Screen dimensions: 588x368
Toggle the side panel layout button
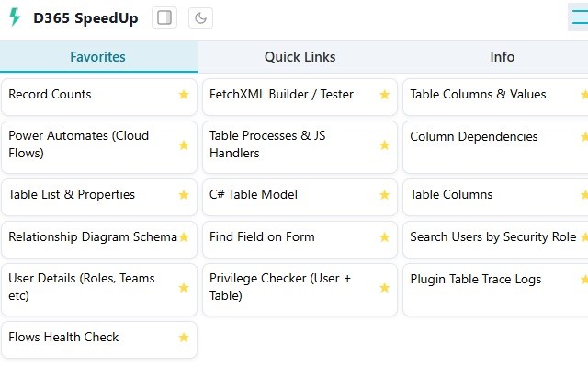point(164,17)
